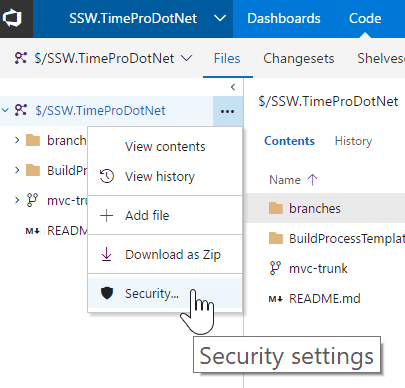
Task: Expand the branches folder in tree
Action: pos(17,140)
